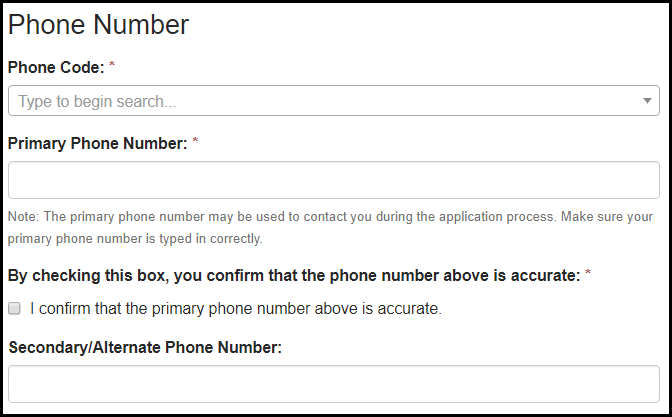Click the 'Primary Phone Number:' field label

click(x=97, y=143)
